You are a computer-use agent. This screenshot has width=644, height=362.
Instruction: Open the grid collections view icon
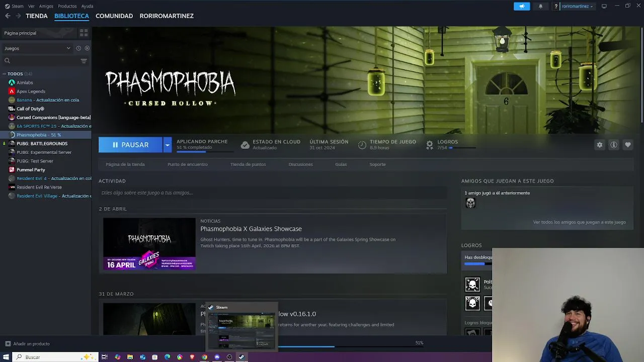[x=84, y=33]
